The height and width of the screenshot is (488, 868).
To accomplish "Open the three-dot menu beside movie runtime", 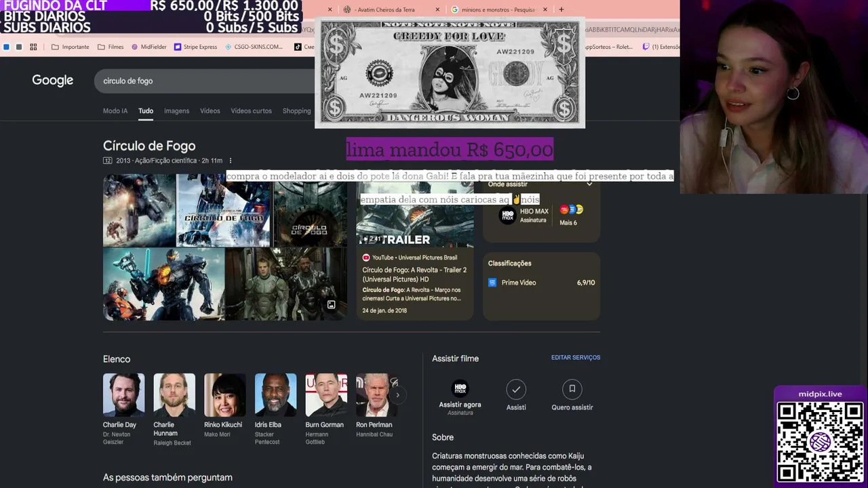I will tap(231, 161).
